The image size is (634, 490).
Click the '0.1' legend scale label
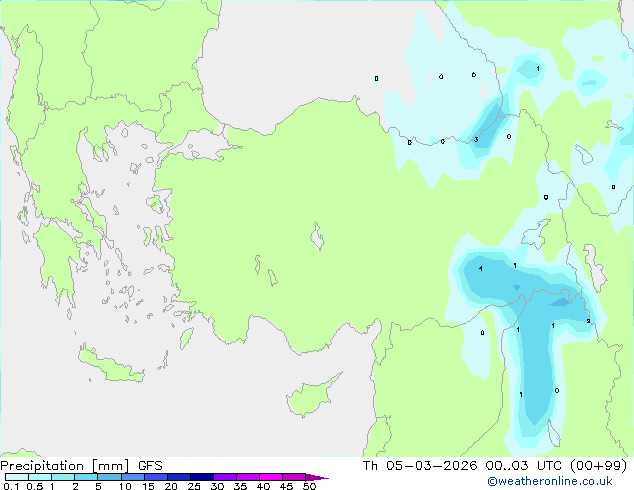pos(11,486)
